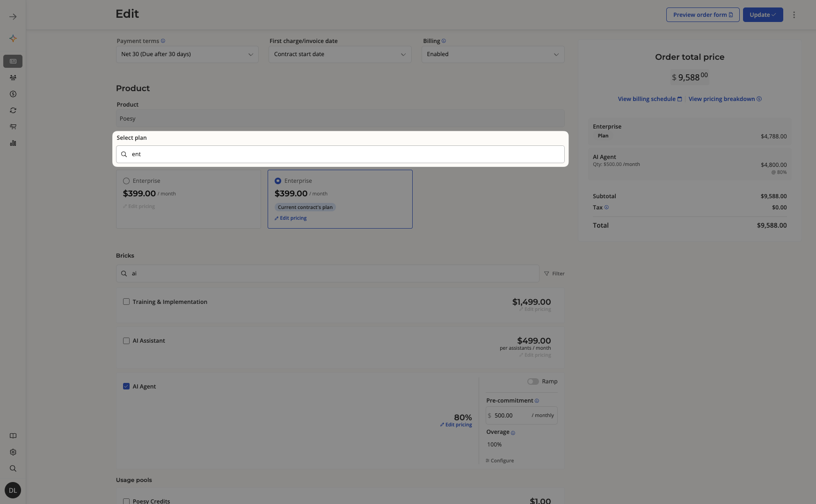Click the Preview order form button
The image size is (816, 504).
pyautogui.click(x=703, y=15)
